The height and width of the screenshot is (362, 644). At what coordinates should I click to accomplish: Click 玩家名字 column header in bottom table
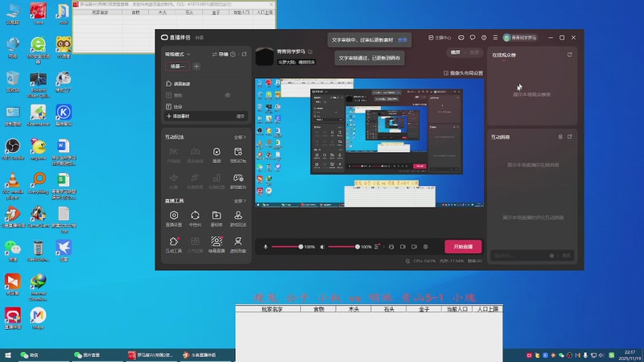[x=271, y=309]
